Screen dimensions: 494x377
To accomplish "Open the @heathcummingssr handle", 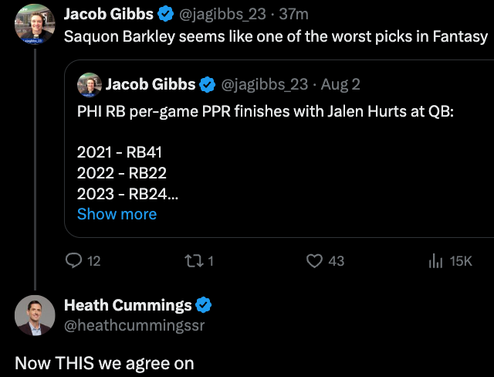I will [134, 325].
